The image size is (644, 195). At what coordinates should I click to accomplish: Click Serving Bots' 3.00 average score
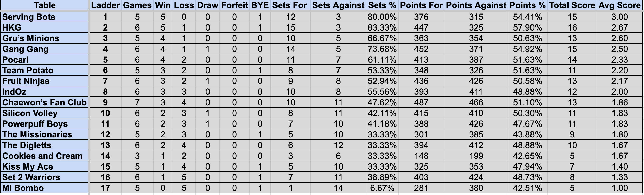620,17
